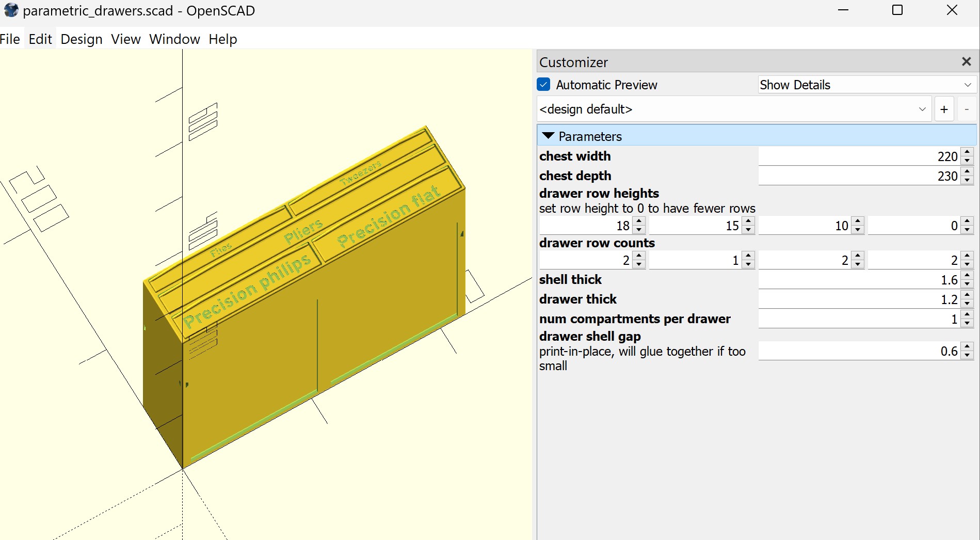Increase the row height value 18
Screen dimensions: 980x540
tap(639, 221)
